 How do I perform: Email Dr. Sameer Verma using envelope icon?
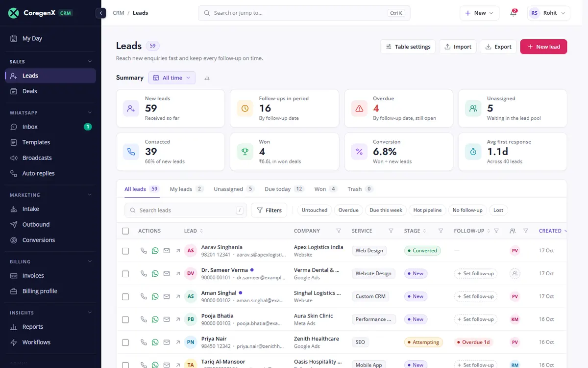pyautogui.click(x=167, y=273)
